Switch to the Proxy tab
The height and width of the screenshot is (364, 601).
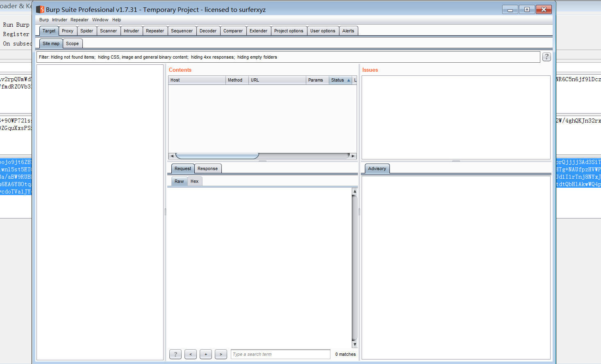pyautogui.click(x=68, y=31)
